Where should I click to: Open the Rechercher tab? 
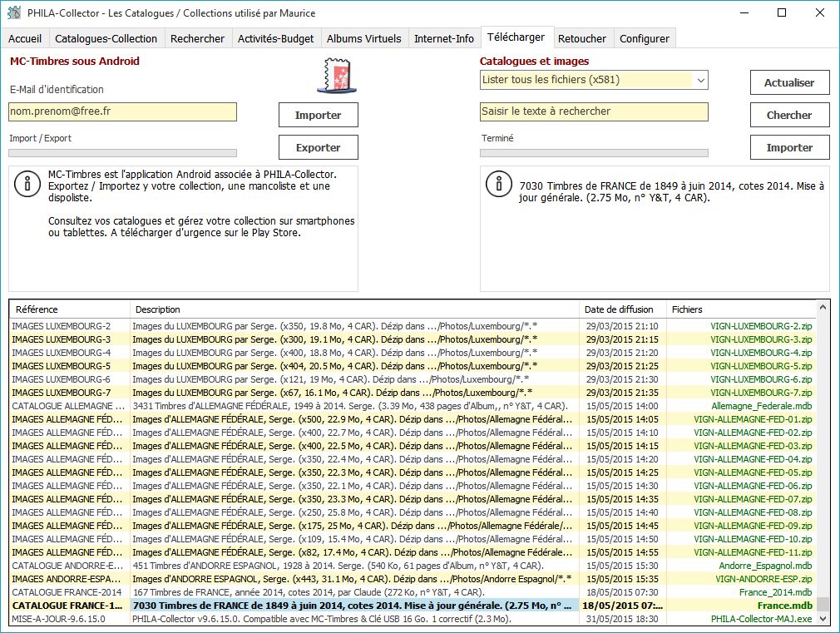coord(197,38)
